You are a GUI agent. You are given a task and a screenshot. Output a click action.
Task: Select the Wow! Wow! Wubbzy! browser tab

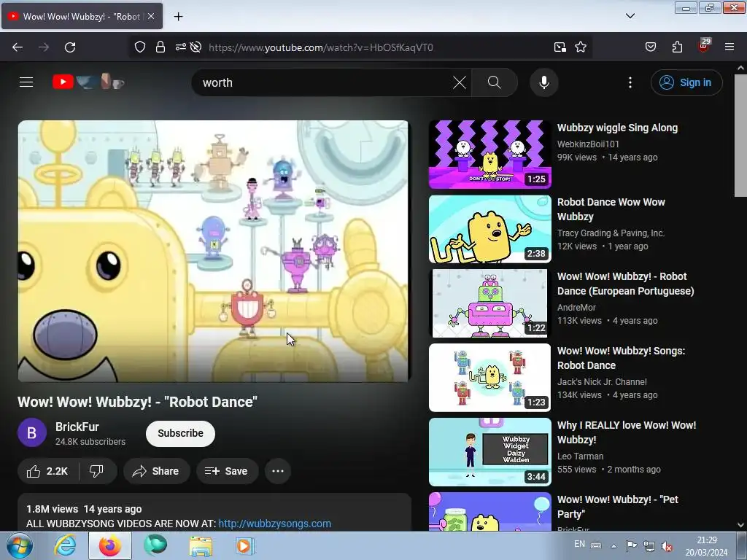82,16
